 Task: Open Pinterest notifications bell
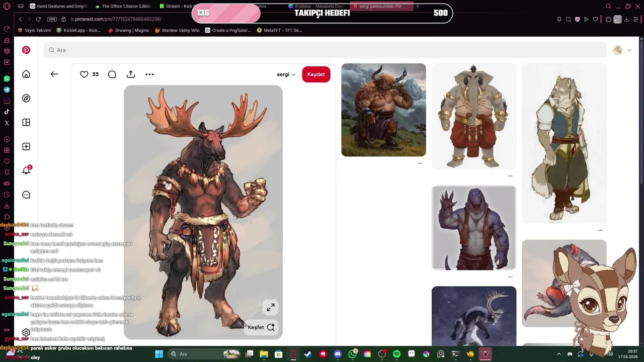[x=26, y=170]
